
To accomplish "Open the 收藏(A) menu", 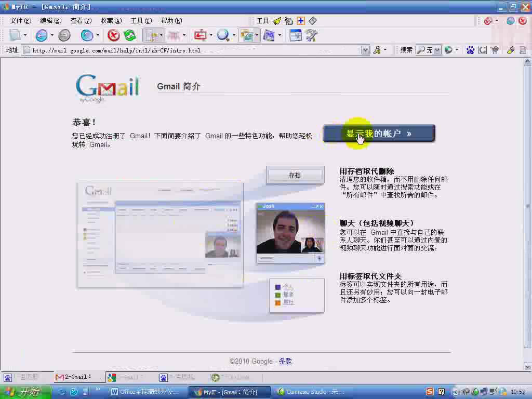I will click(x=111, y=21).
